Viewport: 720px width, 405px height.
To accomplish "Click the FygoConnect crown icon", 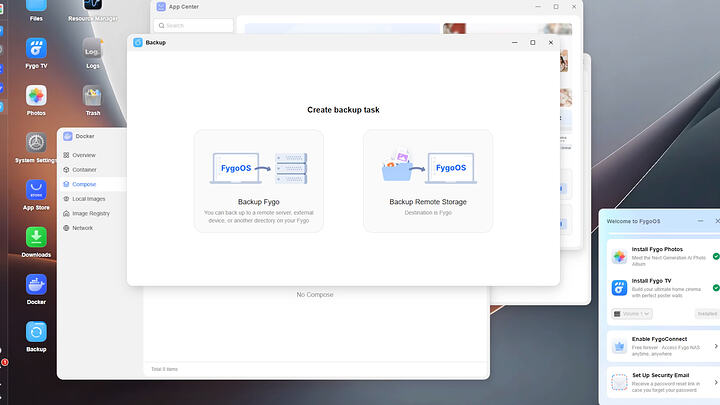I will tap(619, 346).
